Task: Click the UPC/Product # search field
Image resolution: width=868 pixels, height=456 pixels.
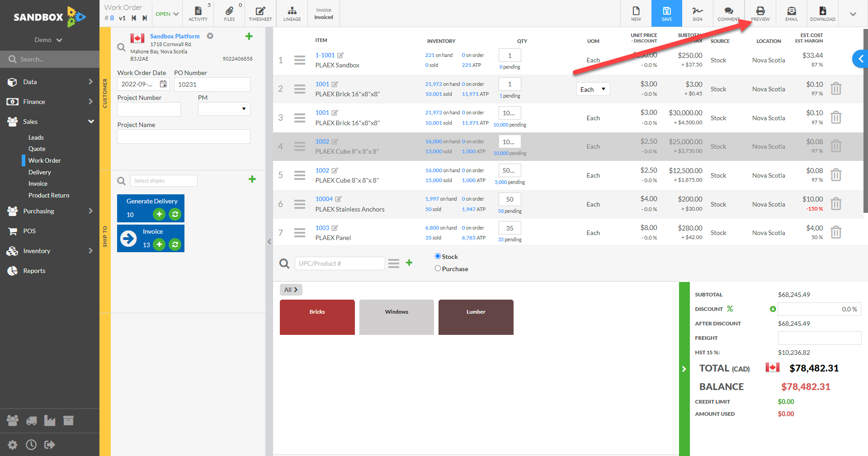Action: click(x=340, y=263)
